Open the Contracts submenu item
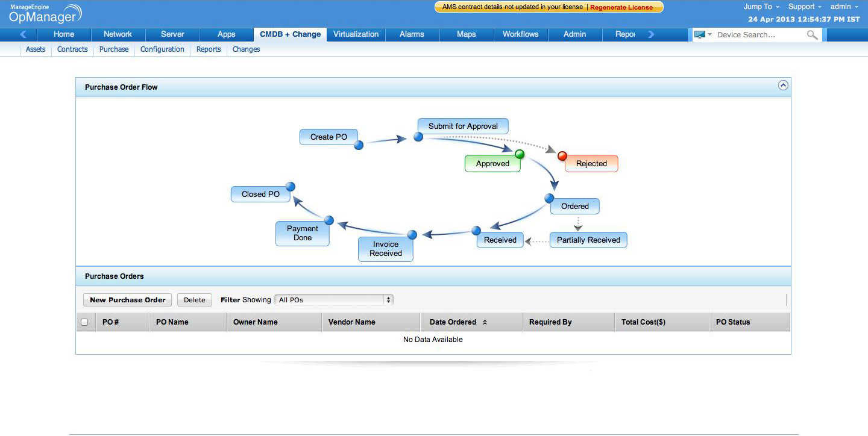868x436 pixels. tap(72, 49)
